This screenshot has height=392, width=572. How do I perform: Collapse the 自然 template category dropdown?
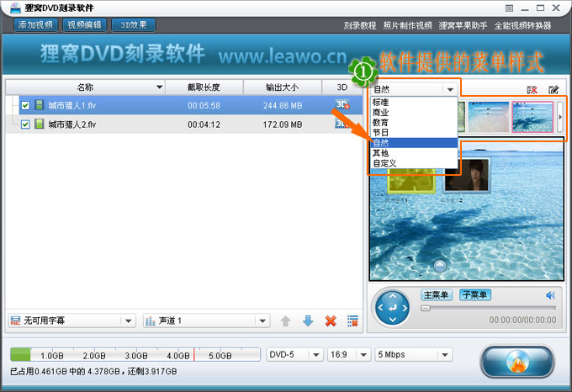pos(450,89)
